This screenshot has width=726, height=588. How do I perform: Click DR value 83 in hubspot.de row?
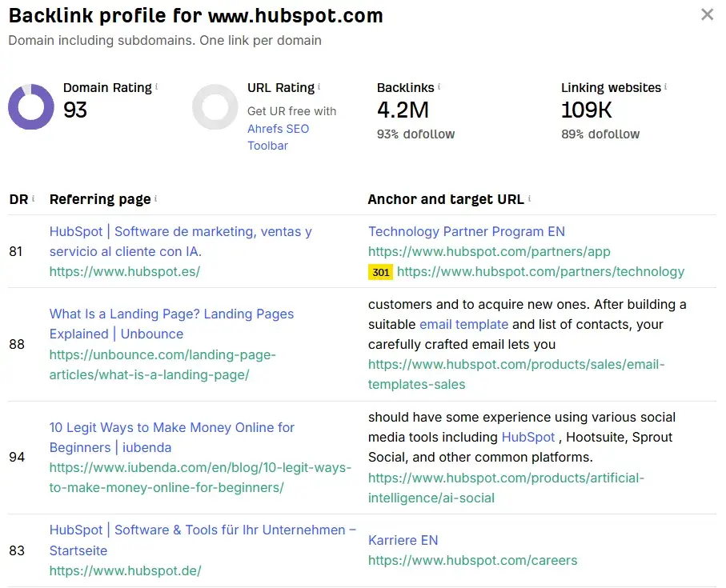click(17, 550)
